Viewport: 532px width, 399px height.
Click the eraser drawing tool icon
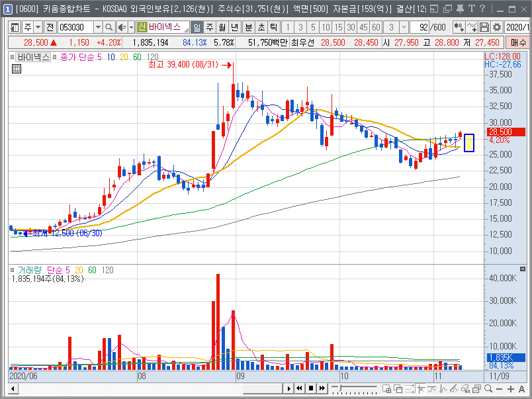coord(466,388)
